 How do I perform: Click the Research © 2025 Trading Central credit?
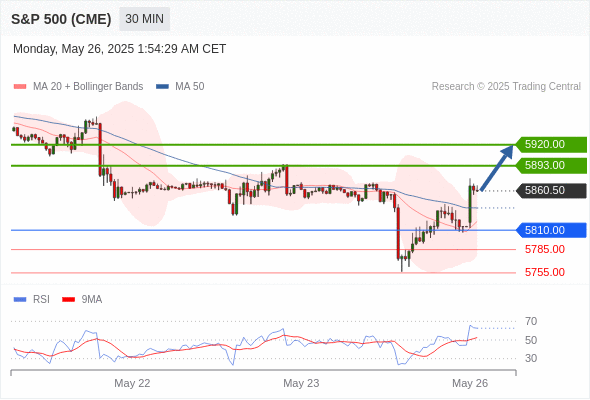(506, 87)
